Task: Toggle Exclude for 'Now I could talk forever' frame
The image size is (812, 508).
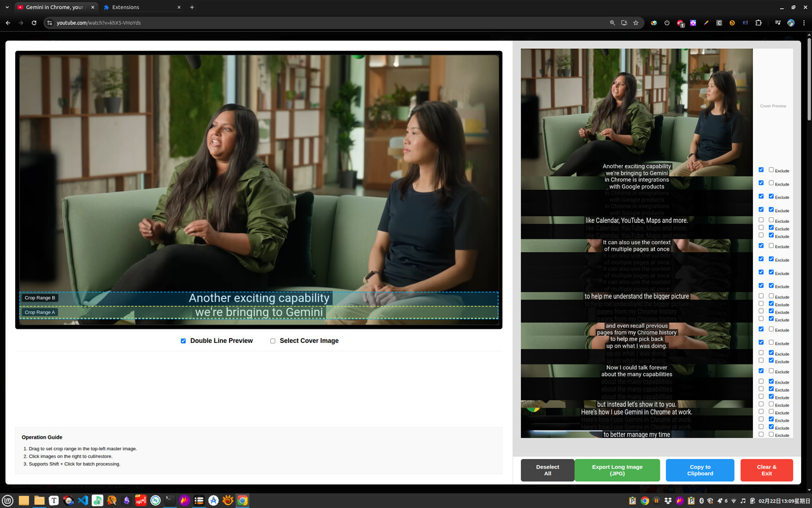Action: tap(771, 370)
